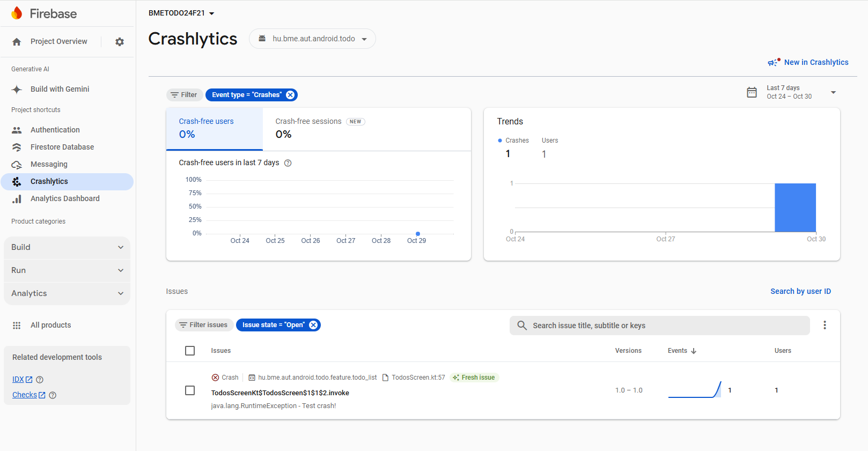The image size is (868, 451).
Task: Remove the Issue state Open filter chip
Action: 313,325
